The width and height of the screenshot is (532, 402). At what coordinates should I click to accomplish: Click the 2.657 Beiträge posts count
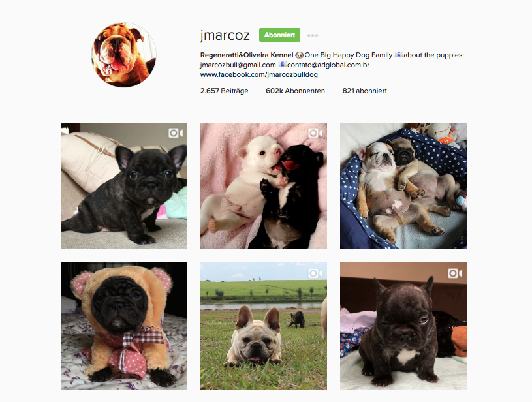pos(224,91)
